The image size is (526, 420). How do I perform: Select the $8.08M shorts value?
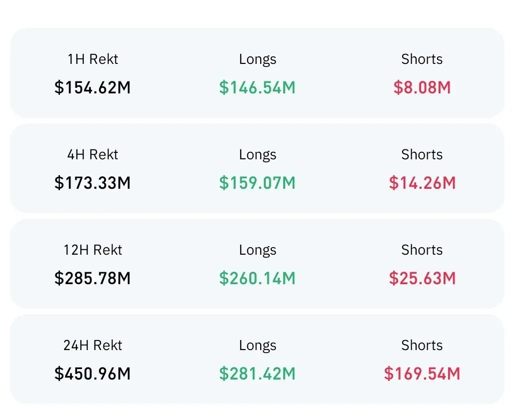pos(422,87)
